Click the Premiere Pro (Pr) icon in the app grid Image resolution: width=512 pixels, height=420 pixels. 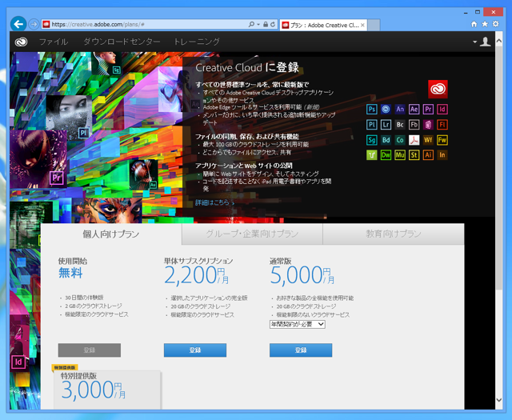click(428, 109)
